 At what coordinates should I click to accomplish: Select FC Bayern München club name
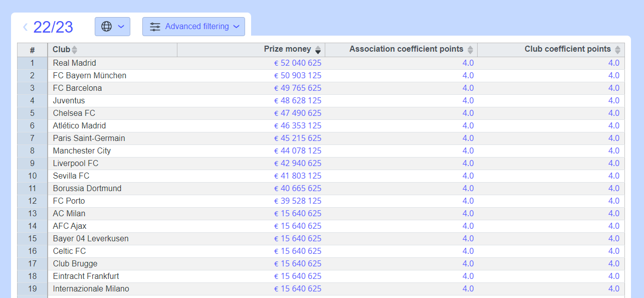coord(89,76)
